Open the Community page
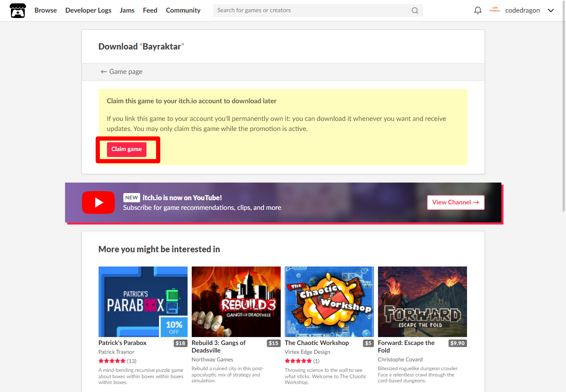The image size is (566, 392). 183,10
